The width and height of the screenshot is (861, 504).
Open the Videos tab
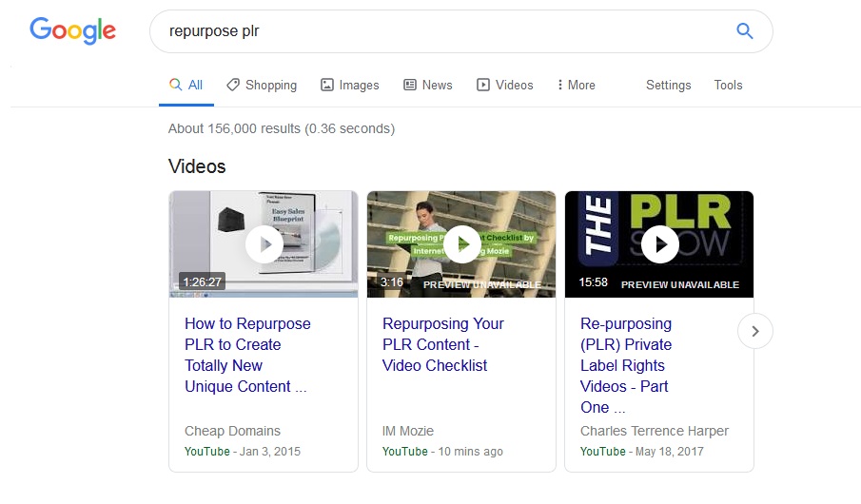click(x=505, y=85)
